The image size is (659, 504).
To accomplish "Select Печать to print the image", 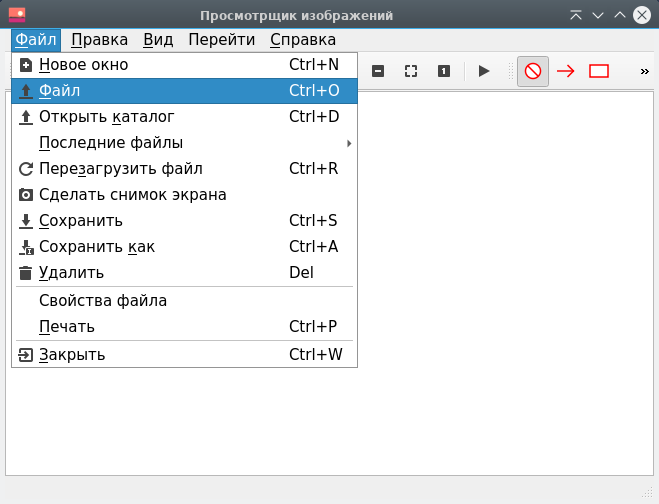I will (x=66, y=327).
